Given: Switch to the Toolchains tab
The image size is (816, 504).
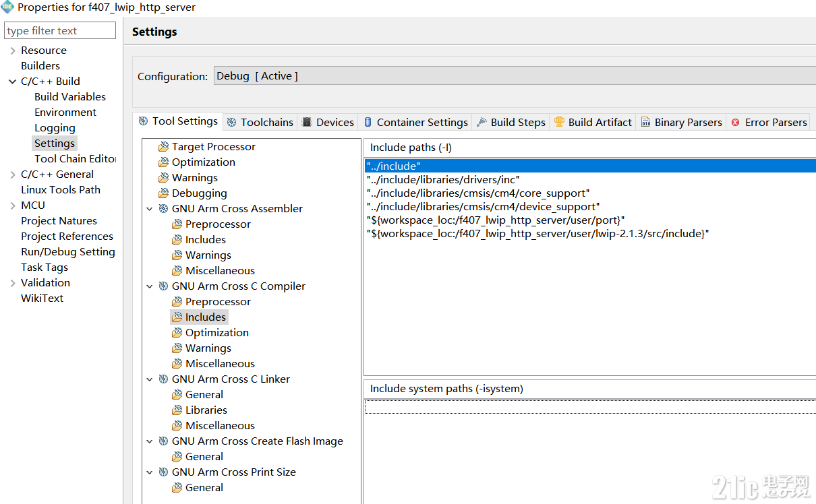Looking at the screenshot, I should click(260, 123).
